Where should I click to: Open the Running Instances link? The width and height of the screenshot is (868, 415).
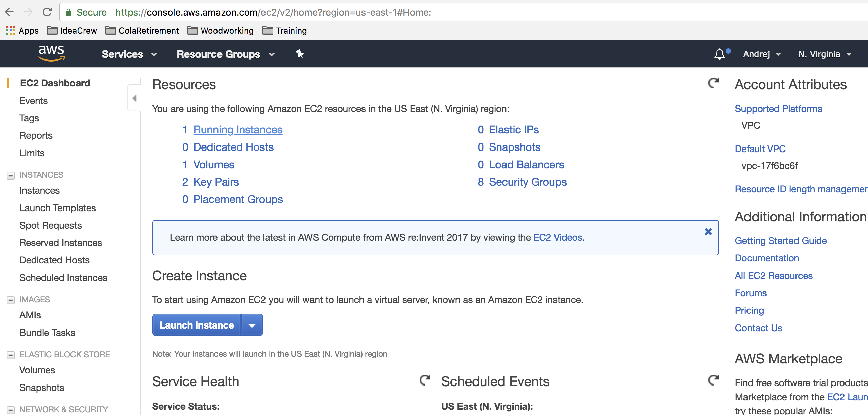pyautogui.click(x=238, y=130)
